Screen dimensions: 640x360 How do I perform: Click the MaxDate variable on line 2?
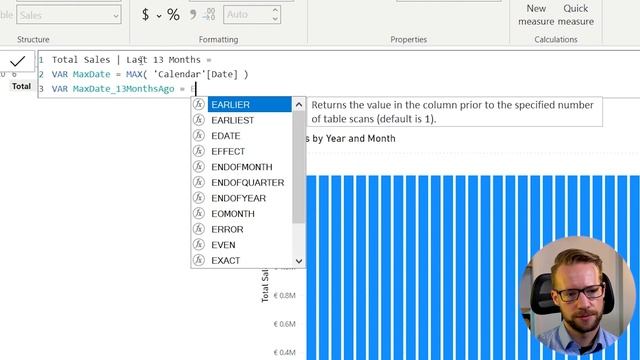tap(91, 74)
